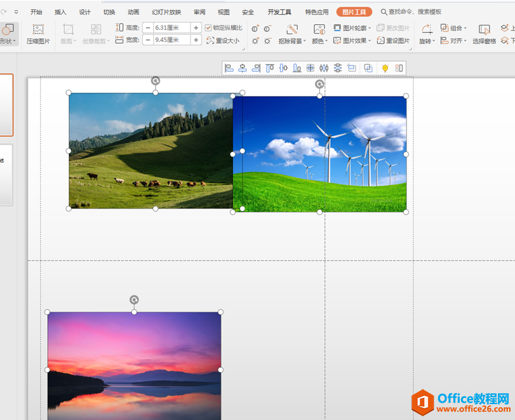Expand the 图片轮廓 picture outline dropdown

[352, 28]
